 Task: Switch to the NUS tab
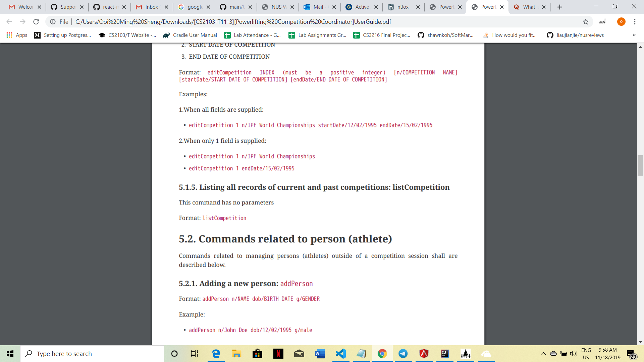(277, 7)
